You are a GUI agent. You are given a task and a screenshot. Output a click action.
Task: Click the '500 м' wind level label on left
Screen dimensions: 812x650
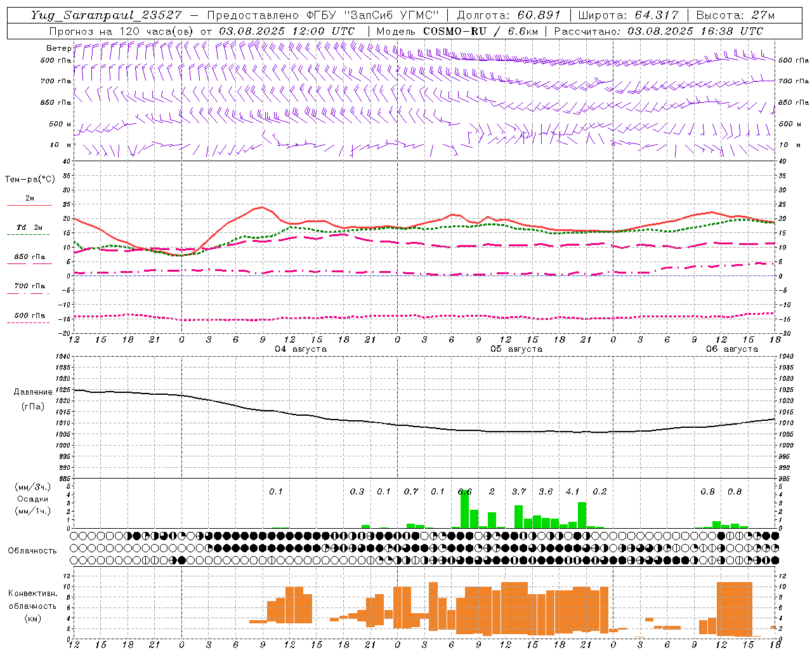point(60,124)
